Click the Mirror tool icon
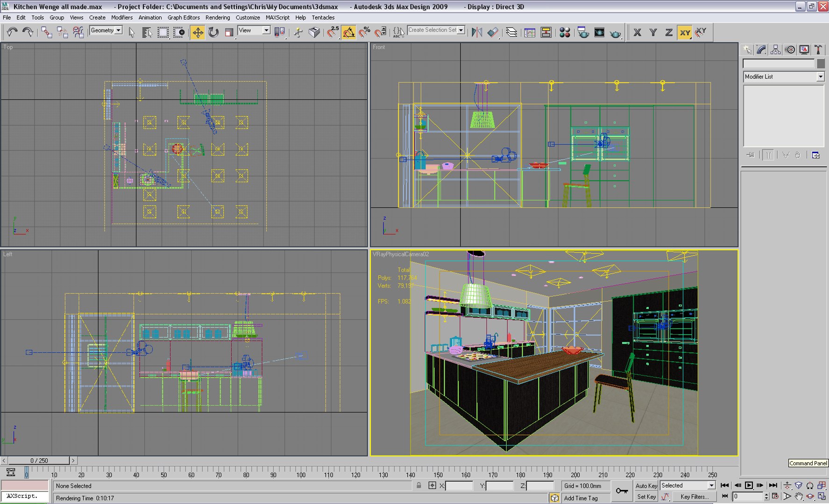829x504 pixels. click(476, 32)
